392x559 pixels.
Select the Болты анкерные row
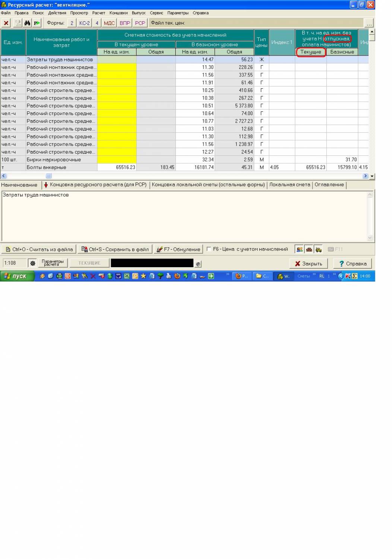(184, 167)
